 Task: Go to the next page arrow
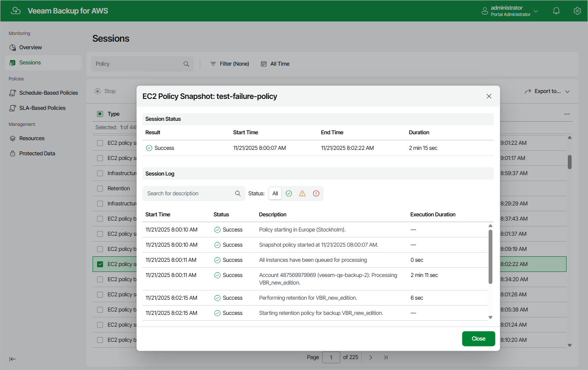[371, 357]
